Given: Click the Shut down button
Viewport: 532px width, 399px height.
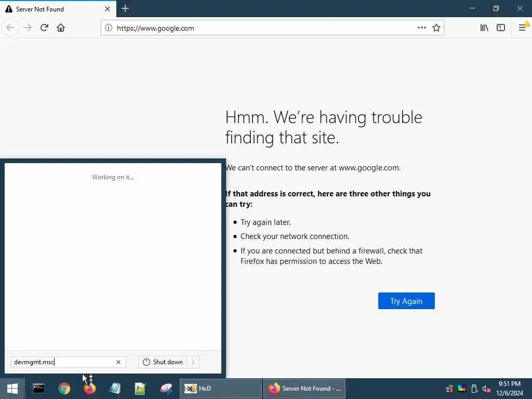Looking at the screenshot, I should (163, 362).
